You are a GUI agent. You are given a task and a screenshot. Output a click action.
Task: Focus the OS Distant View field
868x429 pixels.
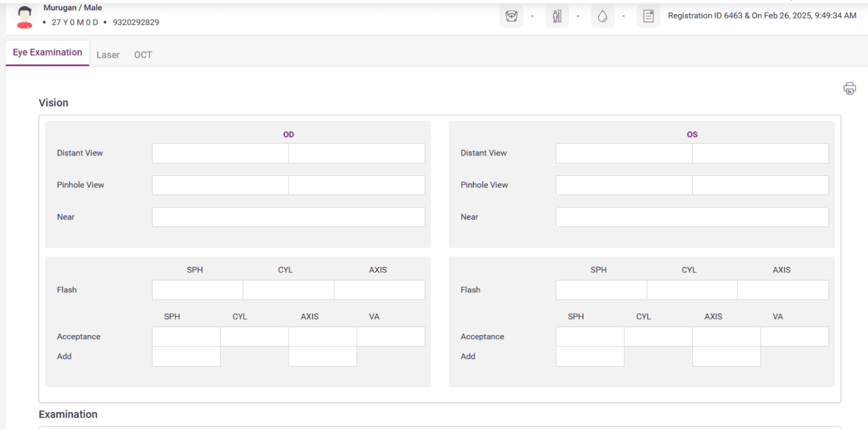click(624, 153)
